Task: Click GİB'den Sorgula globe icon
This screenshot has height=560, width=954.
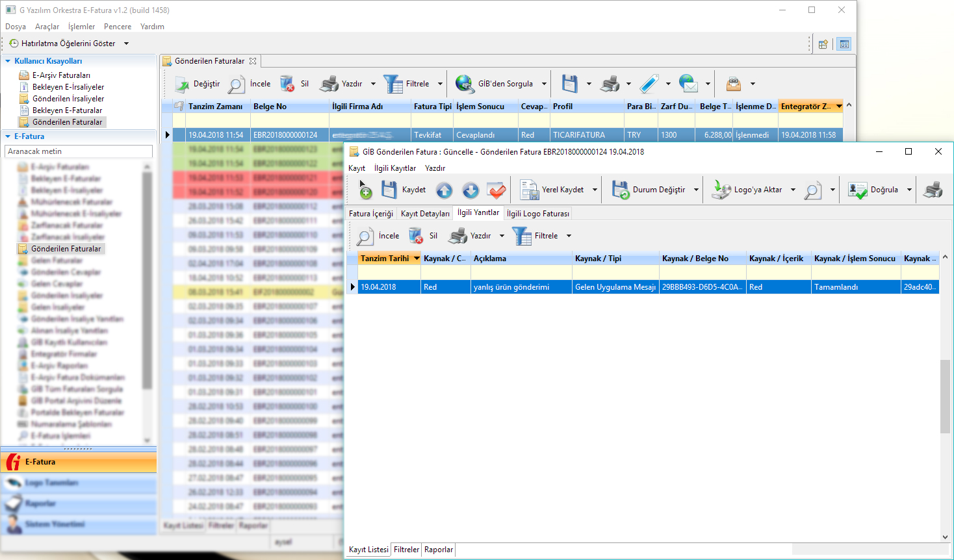Action: pos(465,84)
